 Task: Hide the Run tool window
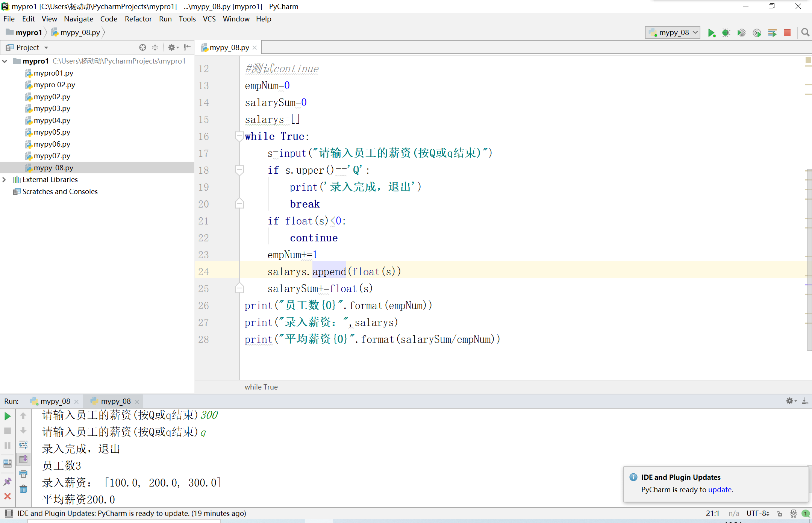805,401
